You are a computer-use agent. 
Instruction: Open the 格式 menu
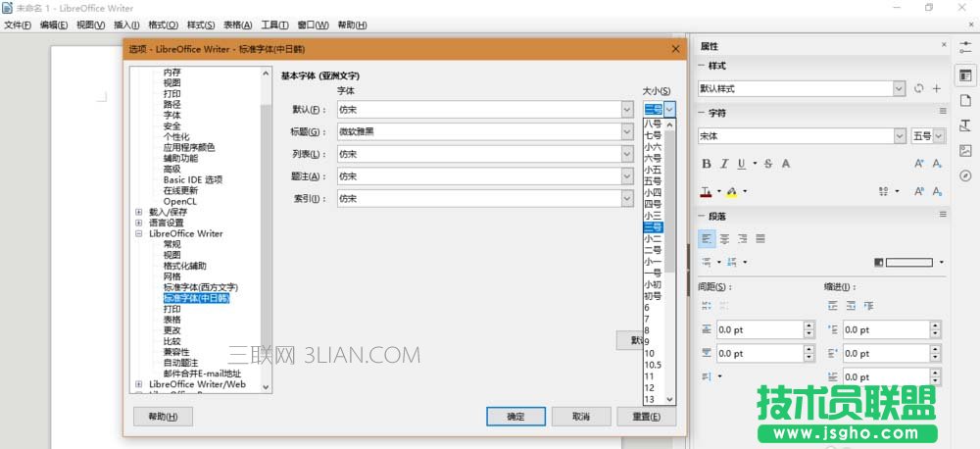(163, 25)
